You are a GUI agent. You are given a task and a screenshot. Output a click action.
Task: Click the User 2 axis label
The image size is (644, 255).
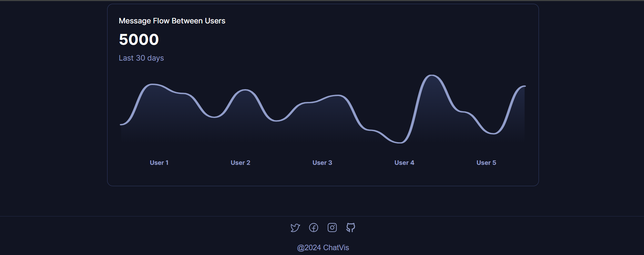point(241,163)
